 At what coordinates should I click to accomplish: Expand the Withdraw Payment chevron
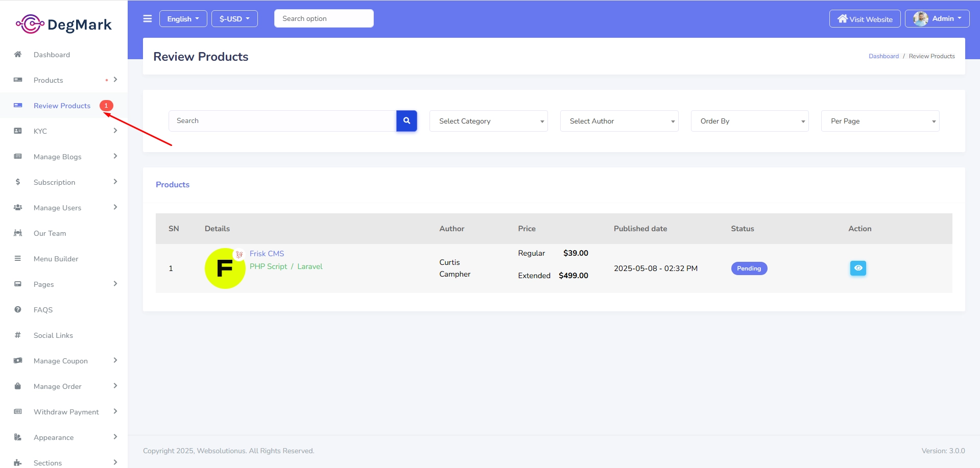[115, 411]
